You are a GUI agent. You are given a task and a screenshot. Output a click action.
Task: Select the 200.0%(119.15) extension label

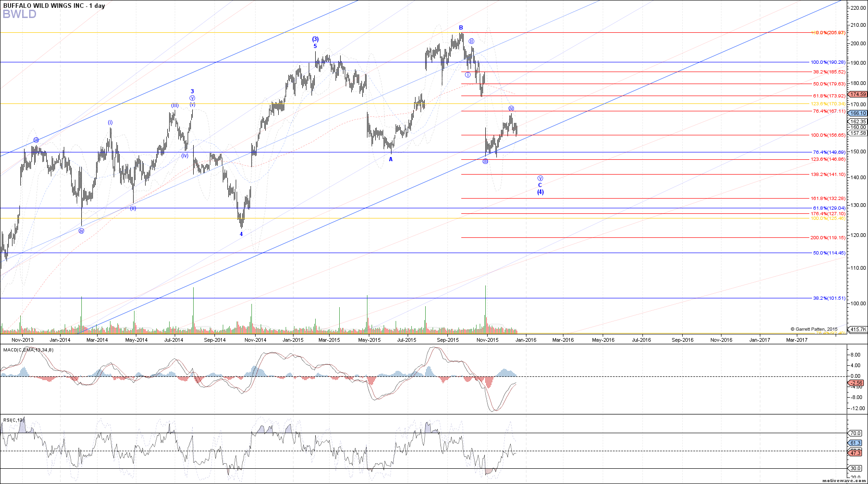point(828,238)
